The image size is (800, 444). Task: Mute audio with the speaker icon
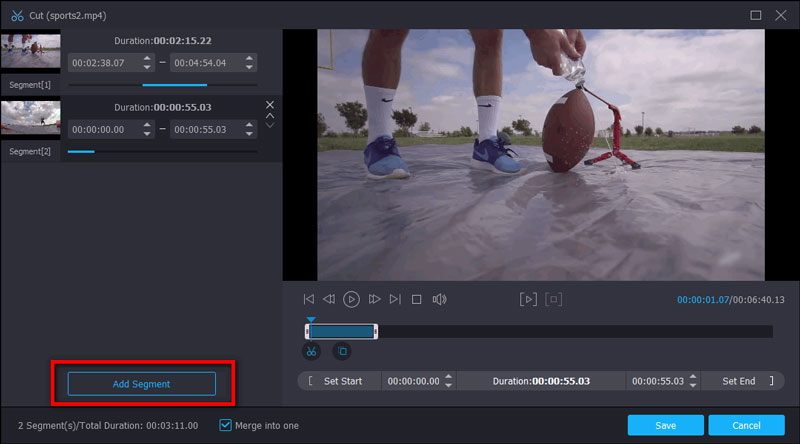pyautogui.click(x=439, y=299)
